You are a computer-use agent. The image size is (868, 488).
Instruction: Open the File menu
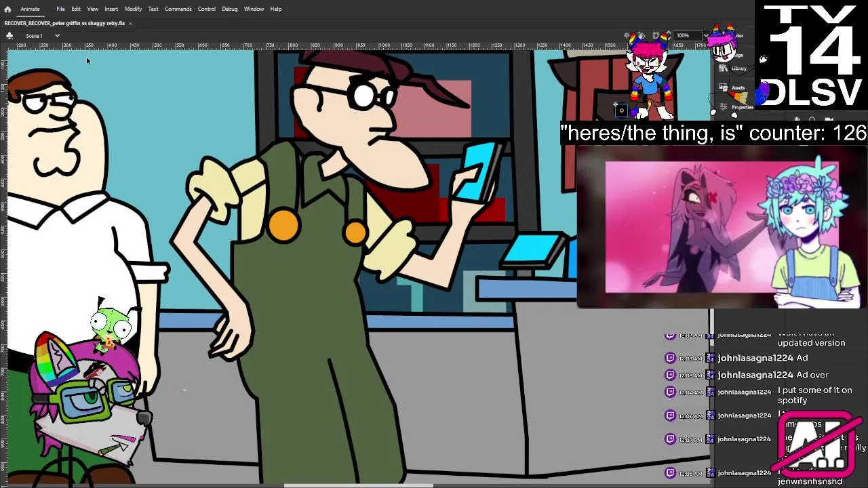point(60,9)
